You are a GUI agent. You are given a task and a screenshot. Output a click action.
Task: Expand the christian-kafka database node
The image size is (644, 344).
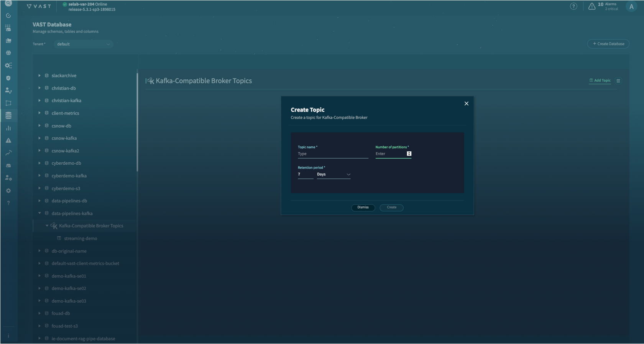tap(39, 100)
